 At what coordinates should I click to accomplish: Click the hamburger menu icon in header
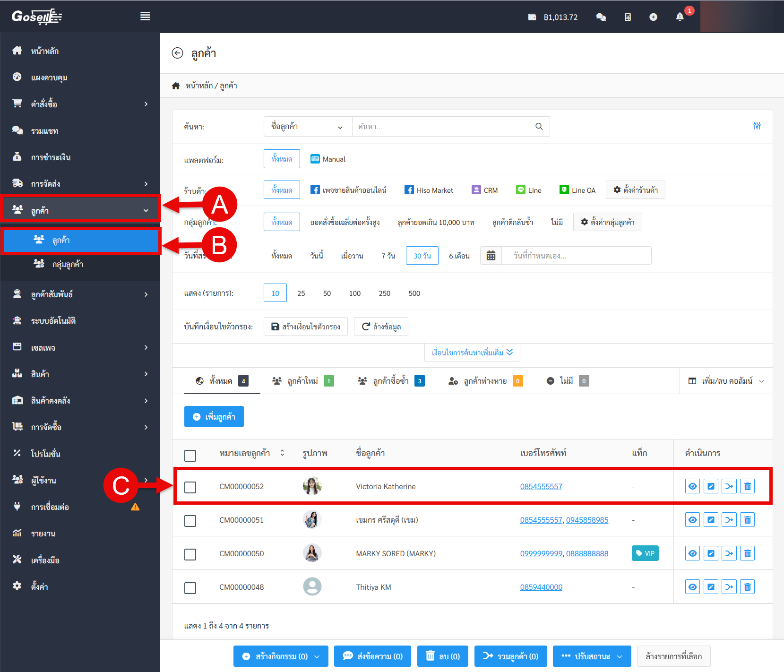145,17
